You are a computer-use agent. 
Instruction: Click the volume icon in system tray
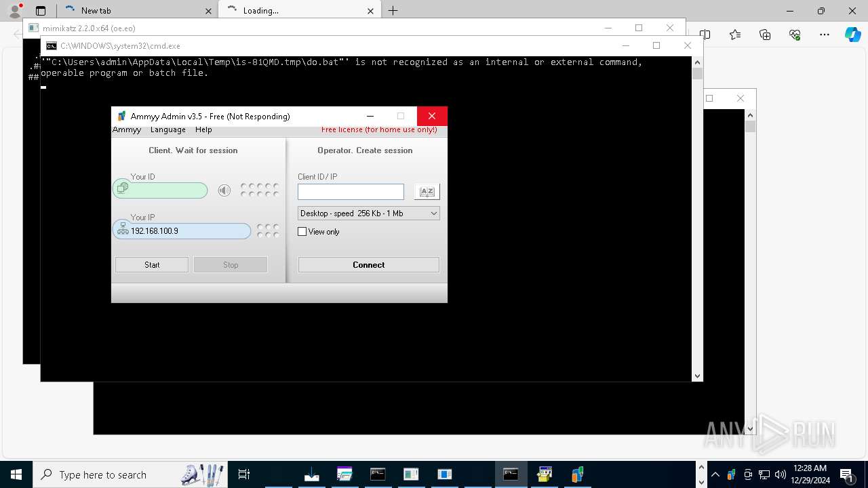(x=780, y=474)
